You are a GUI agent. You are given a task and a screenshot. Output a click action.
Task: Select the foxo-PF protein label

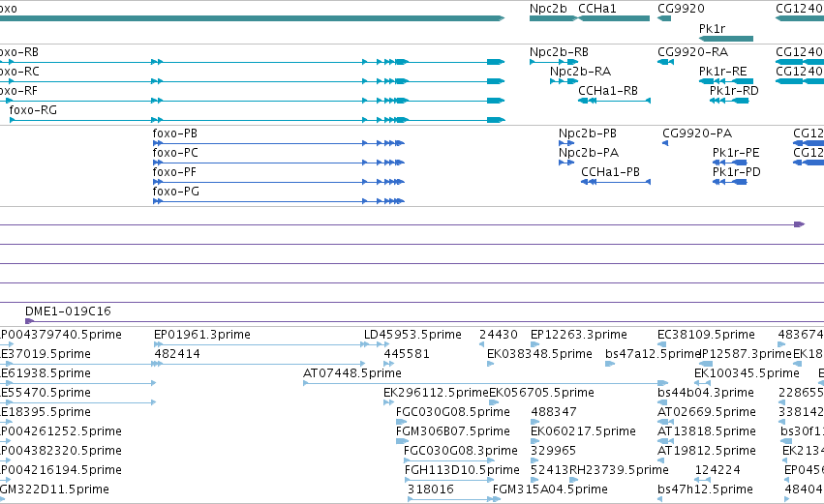point(175,172)
